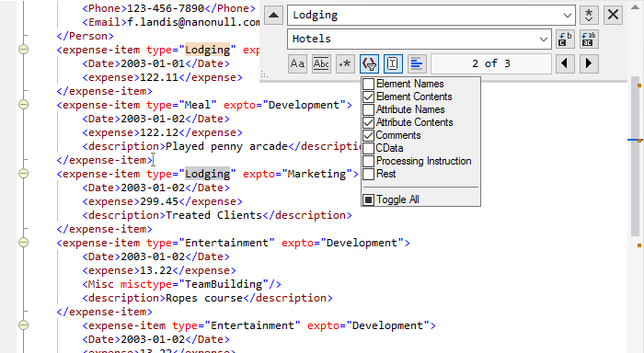This screenshot has height=353, width=644.
Task: Open the Lodging search term dropdown
Action: coord(568,16)
